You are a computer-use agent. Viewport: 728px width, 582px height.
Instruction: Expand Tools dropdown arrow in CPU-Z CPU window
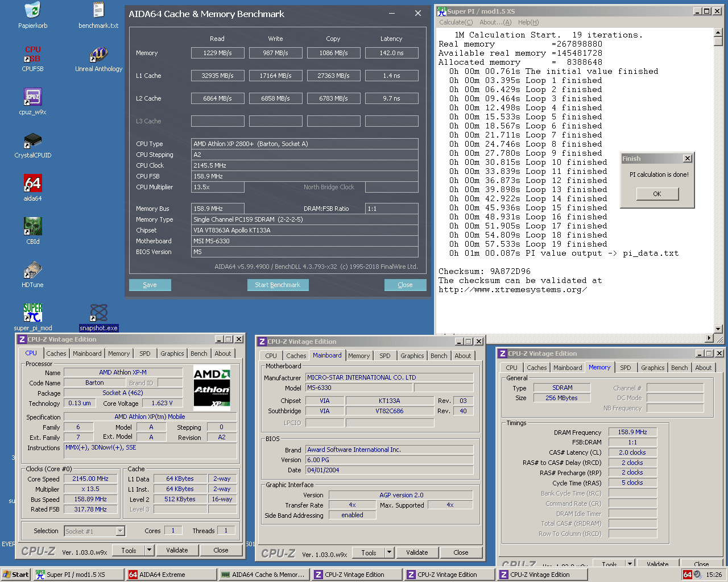150,550
